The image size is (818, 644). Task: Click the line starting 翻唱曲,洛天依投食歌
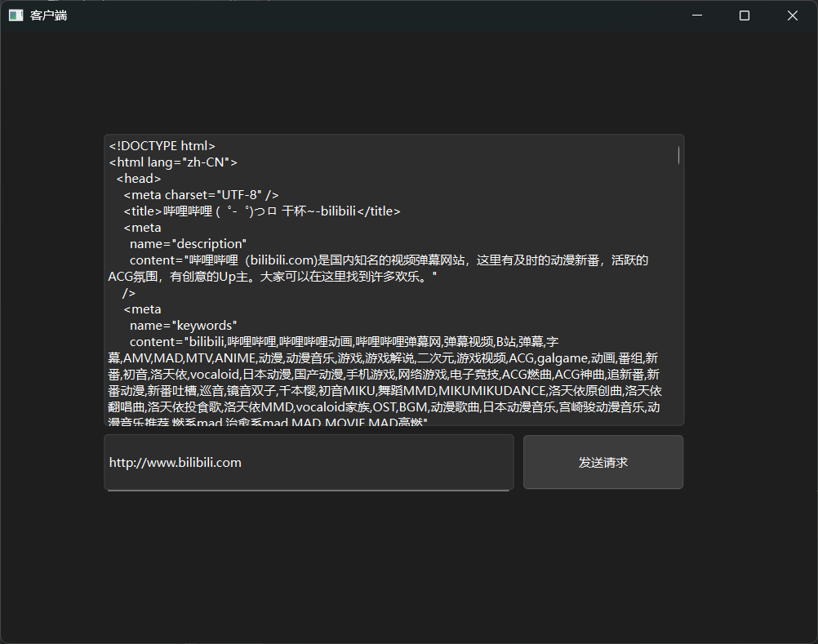click(x=384, y=406)
